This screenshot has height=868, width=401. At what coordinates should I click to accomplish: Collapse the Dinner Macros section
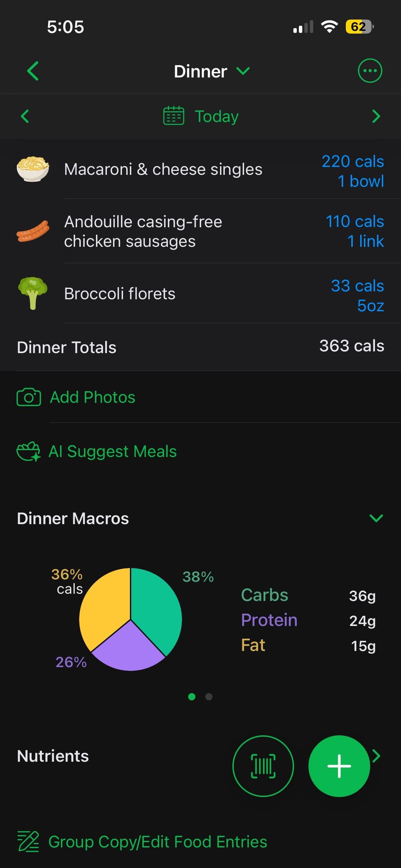[376, 518]
